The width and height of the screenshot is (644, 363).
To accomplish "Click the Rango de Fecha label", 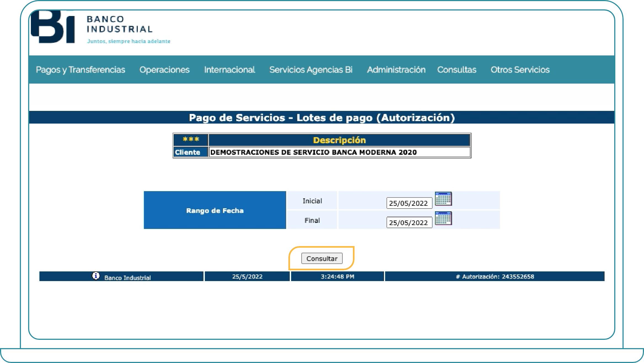I will click(x=215, y=211).
